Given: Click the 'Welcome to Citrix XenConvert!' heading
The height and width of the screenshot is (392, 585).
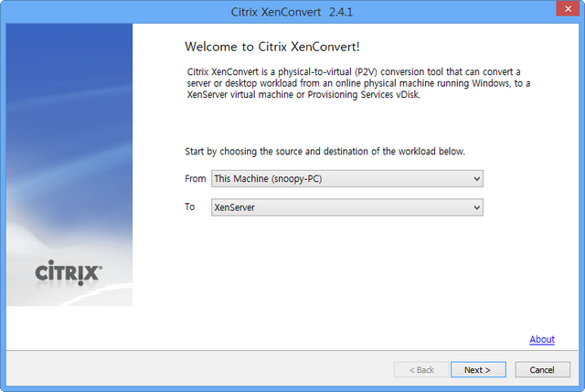Looking at the screenshot, I should click(272, 47).
